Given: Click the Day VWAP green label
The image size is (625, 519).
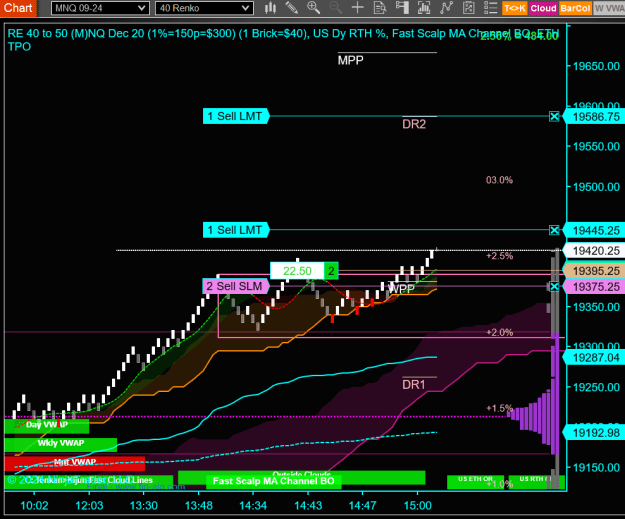Looking at the screenshot, I should [47, 425].
